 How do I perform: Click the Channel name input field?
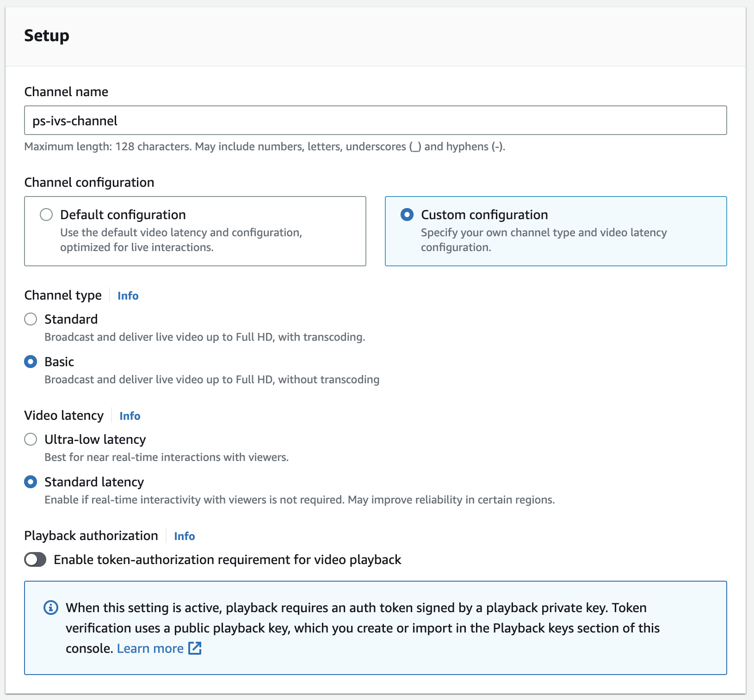(375, 120)
